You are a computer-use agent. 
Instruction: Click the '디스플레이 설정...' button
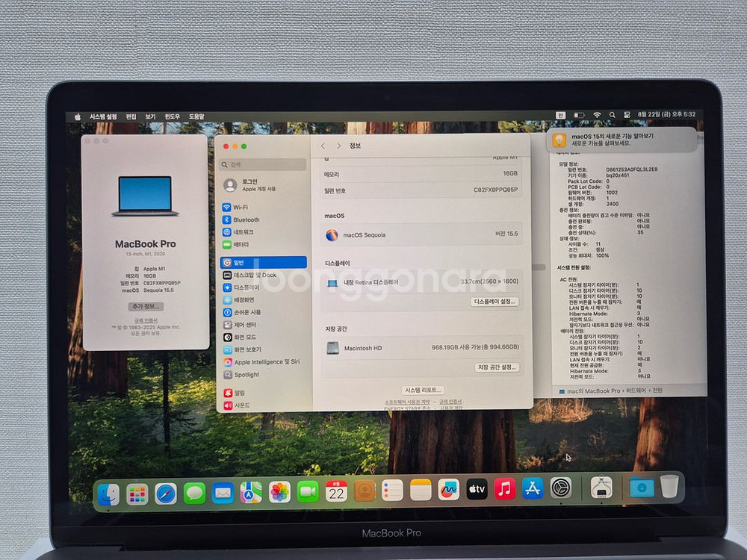[x=495, y=302]
